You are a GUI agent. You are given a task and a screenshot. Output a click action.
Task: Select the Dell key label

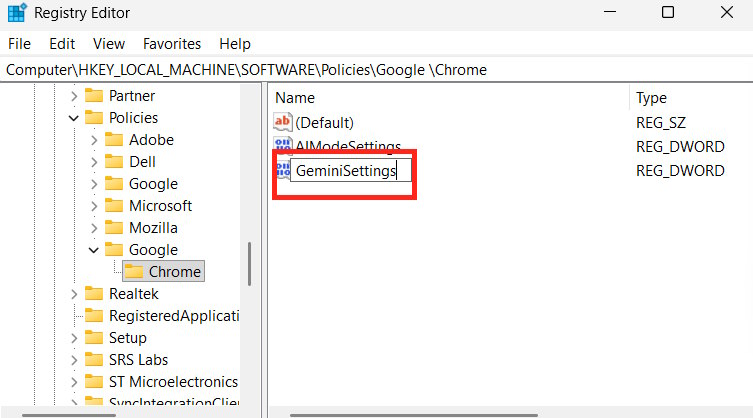[142, 162]
